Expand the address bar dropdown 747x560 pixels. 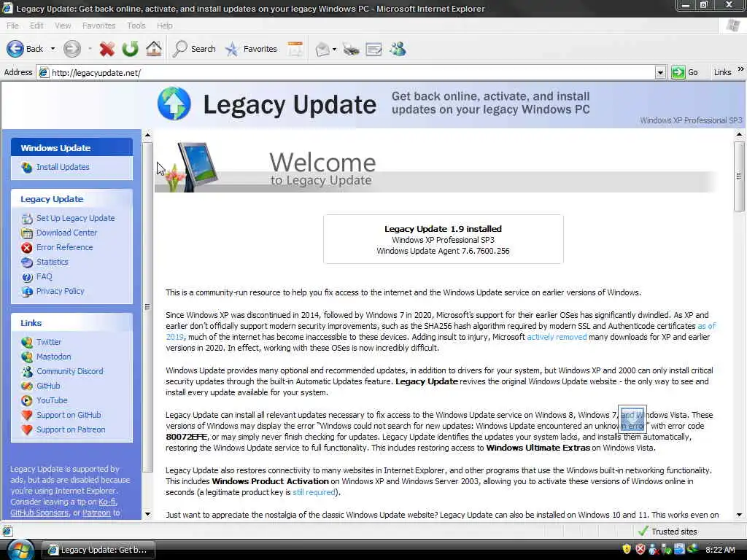(659, 73)
